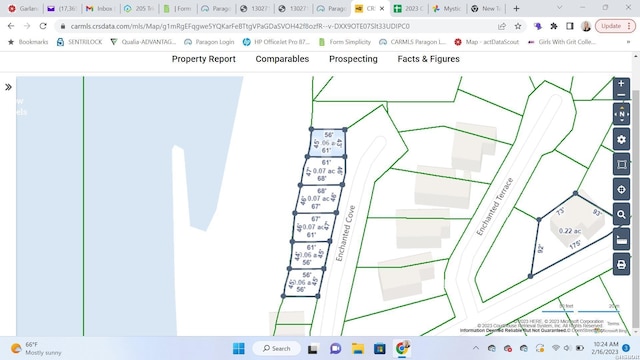Viewport: 640px width, 360px height.
Task: Open the CARMLS Paragon bookmark
Action: [413, 42]
